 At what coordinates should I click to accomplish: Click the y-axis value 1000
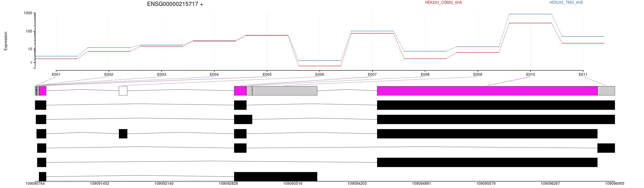[28, 13]
